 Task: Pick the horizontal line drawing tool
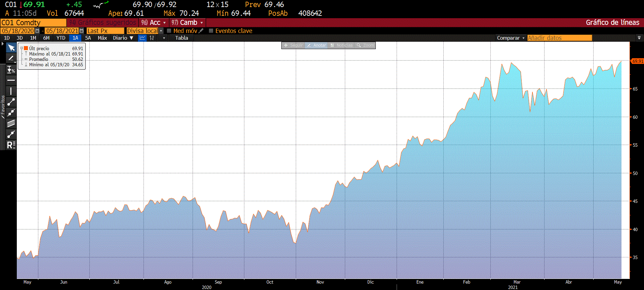pos(11,80)
